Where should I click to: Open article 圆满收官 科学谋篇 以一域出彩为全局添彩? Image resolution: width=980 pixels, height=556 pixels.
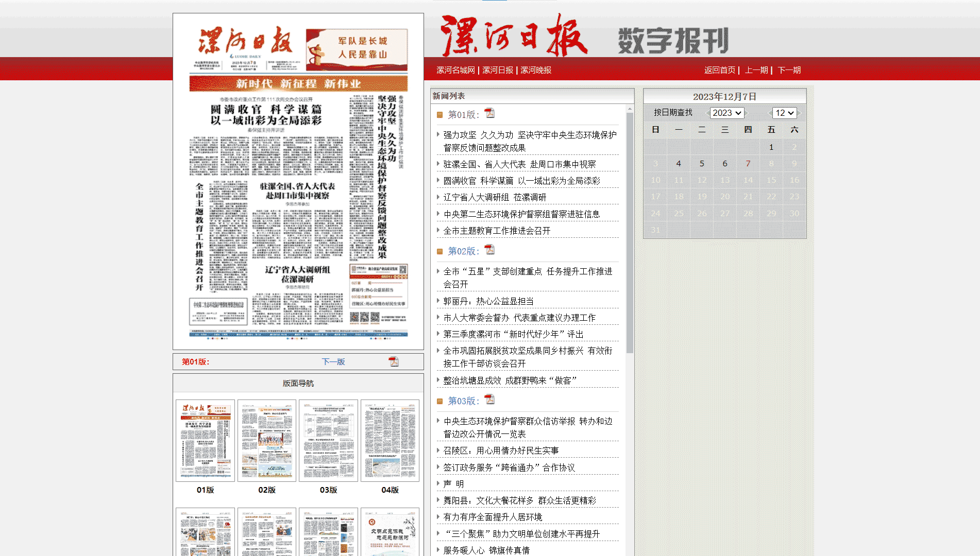pyautogui.click(x=521, y=181)
